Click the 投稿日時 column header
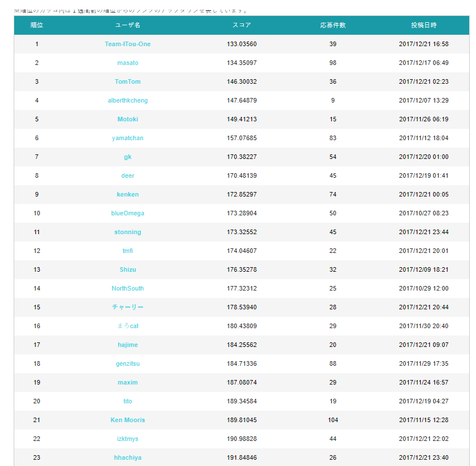476x466 pixels. [x=424, y=25]
